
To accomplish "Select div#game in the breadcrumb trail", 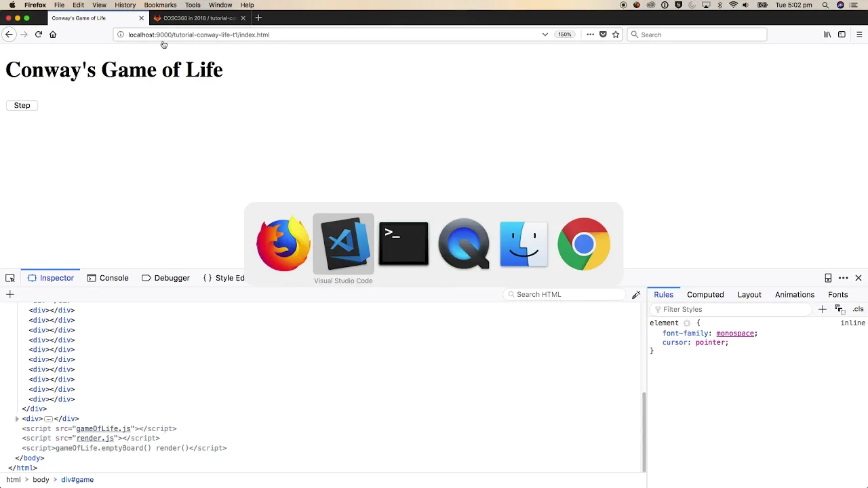I will click(77, 480).
